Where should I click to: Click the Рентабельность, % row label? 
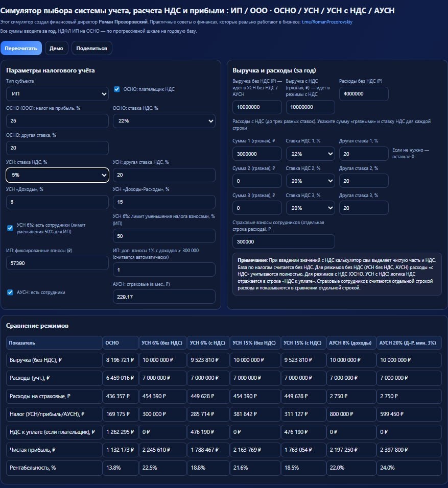click(x=33, y=468)
